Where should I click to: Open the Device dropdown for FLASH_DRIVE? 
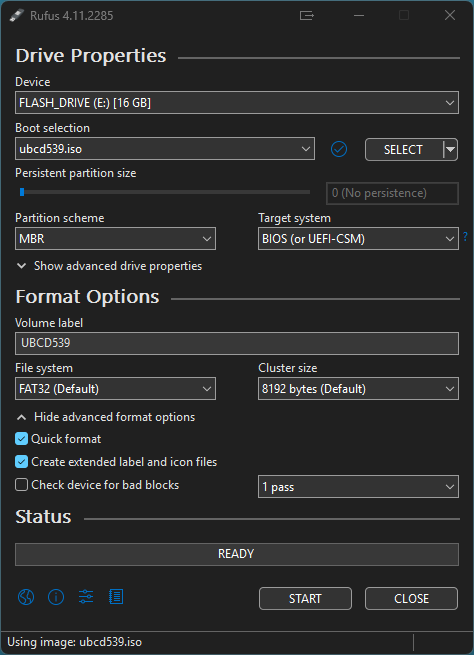point(237,102)
